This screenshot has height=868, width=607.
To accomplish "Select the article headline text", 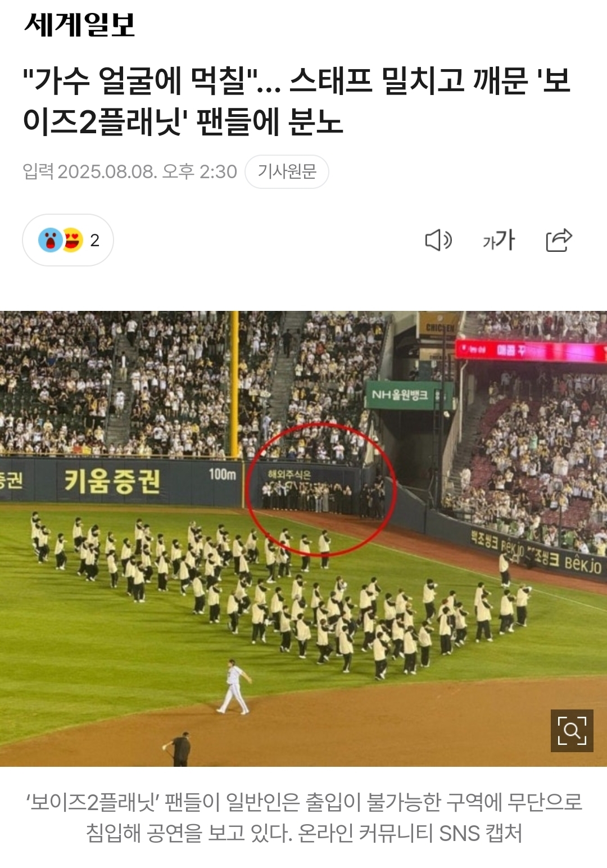I will point(296,101).
